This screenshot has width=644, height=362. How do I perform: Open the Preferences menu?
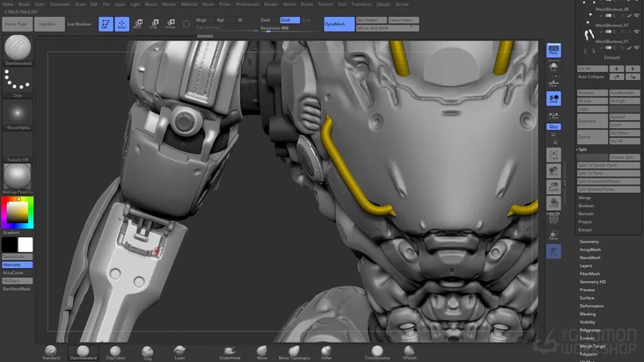(247, 4)
